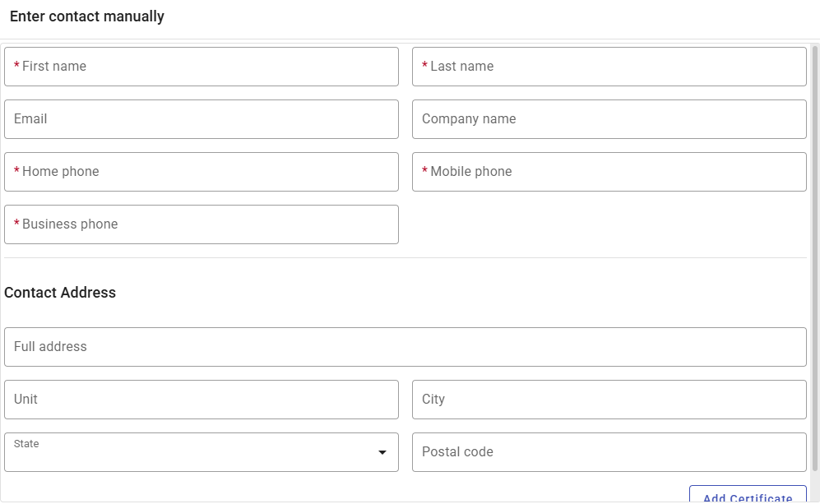Click into the Company name field
The height and width of the screenshot is (504, 820).
click(609, 119)
